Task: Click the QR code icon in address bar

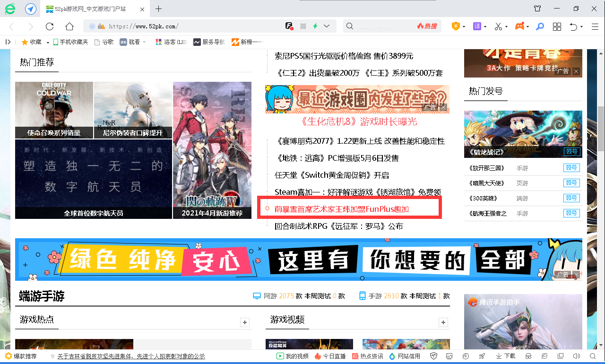Action: coord(303,26)
